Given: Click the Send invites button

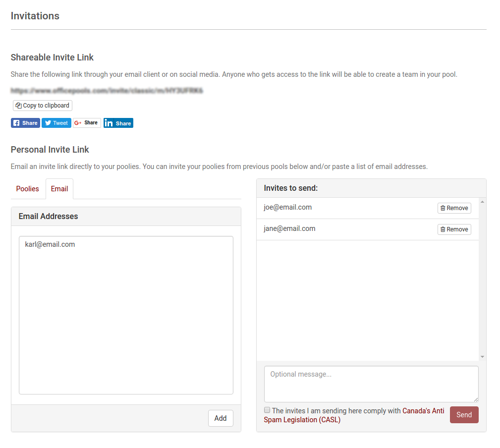Looking at the screenshot, I should click(464, 415).
